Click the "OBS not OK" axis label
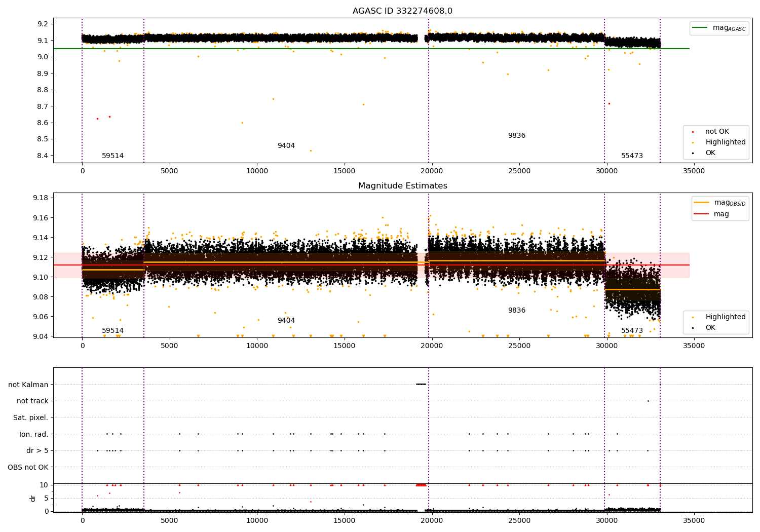The image size is (760, 532). pyautogui.click(x=28, y=467)
